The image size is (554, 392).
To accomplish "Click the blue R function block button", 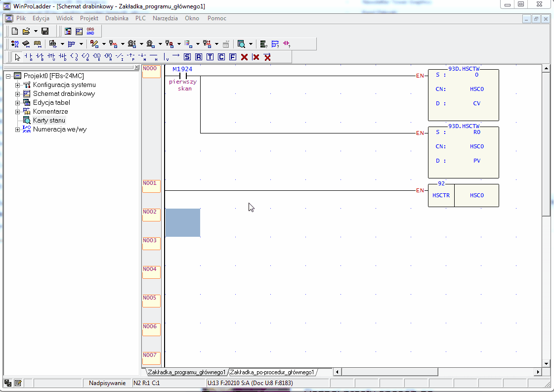I will click(x=199, y=57).
